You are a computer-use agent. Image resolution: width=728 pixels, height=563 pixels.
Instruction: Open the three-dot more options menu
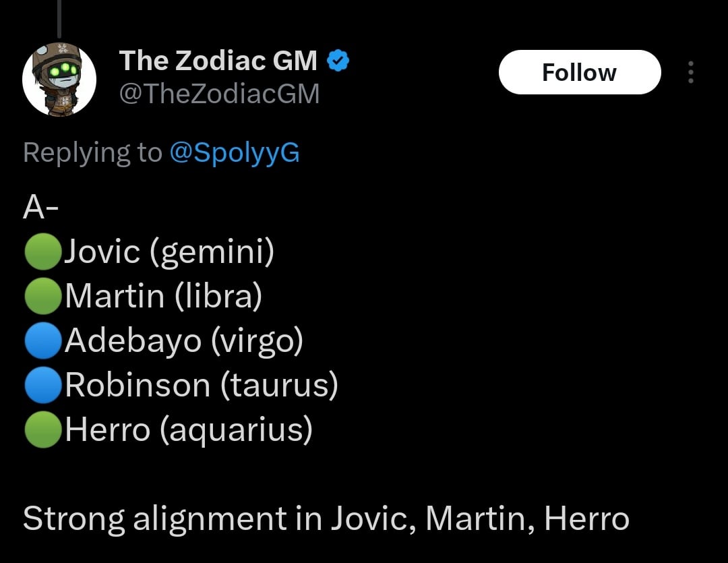pos(690,73)
